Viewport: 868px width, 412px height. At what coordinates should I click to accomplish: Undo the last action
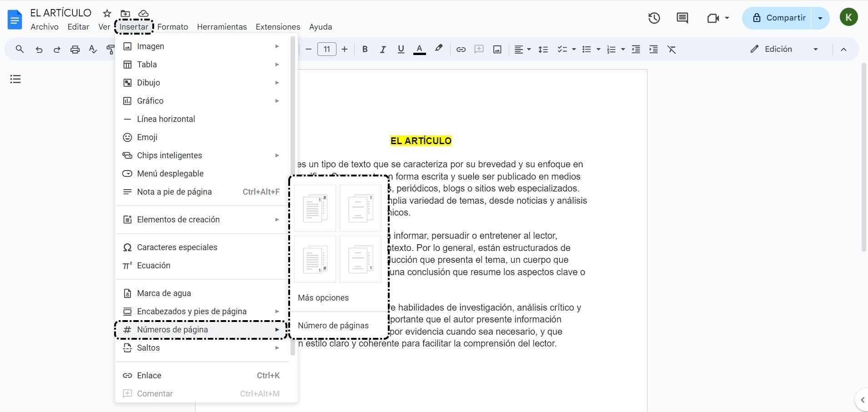pos(39,49)
